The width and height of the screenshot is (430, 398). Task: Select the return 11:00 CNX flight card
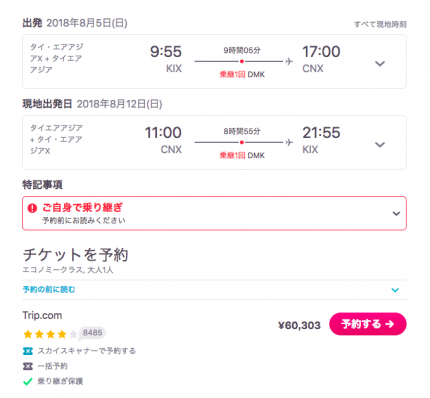tap(214, 142)
